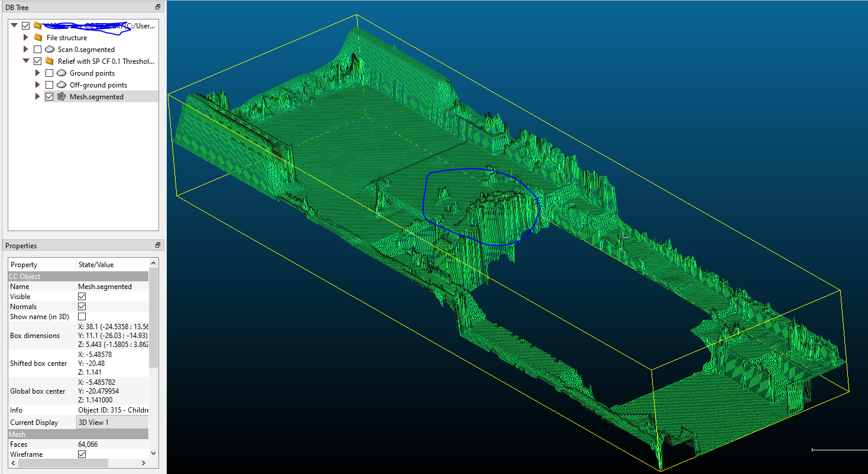Select Ground points in DB Tree
Viewport: 868px width, 474px height.
(x=92, y=73)
